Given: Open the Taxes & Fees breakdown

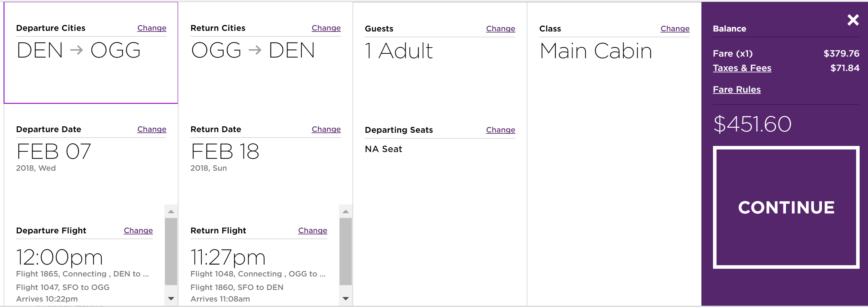Looking at the screenshot, I should point(742,68).
